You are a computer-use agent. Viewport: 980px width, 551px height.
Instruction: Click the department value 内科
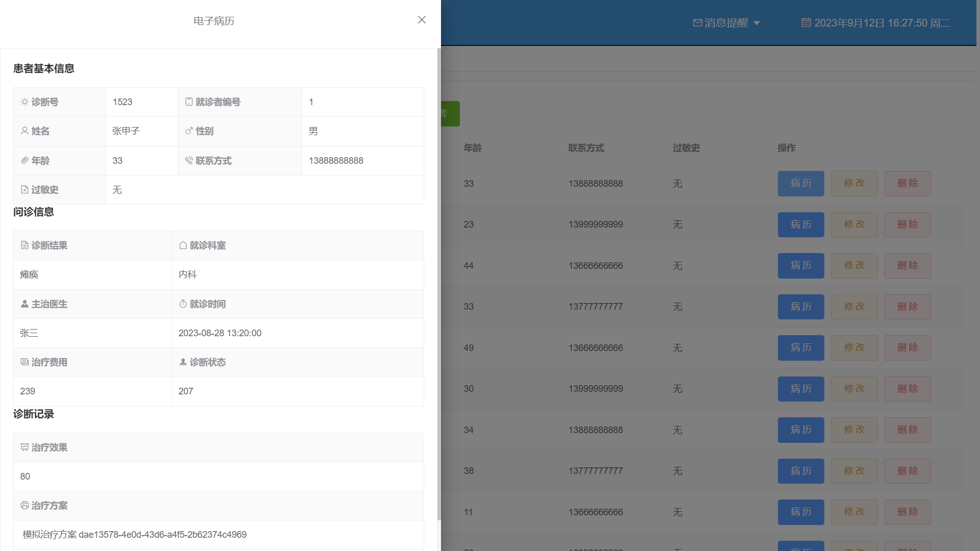(187, 274)
